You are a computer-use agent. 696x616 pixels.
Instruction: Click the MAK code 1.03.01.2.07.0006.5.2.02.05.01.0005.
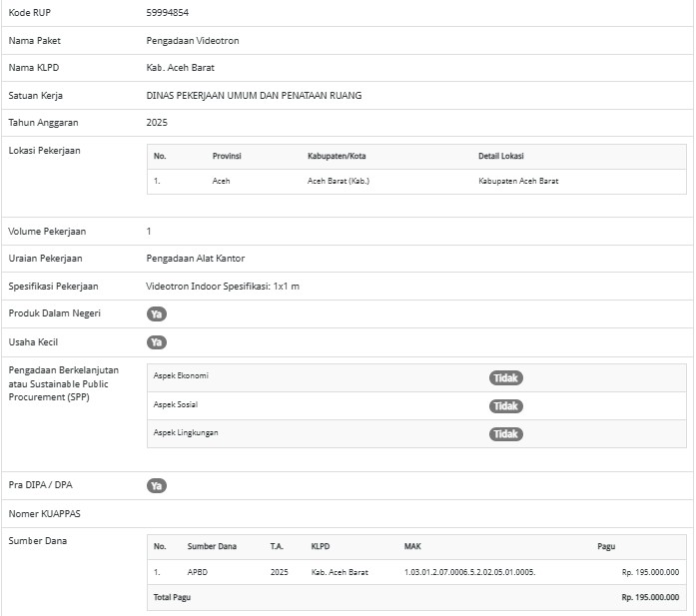pyautogui.click(x=469, y=572)
